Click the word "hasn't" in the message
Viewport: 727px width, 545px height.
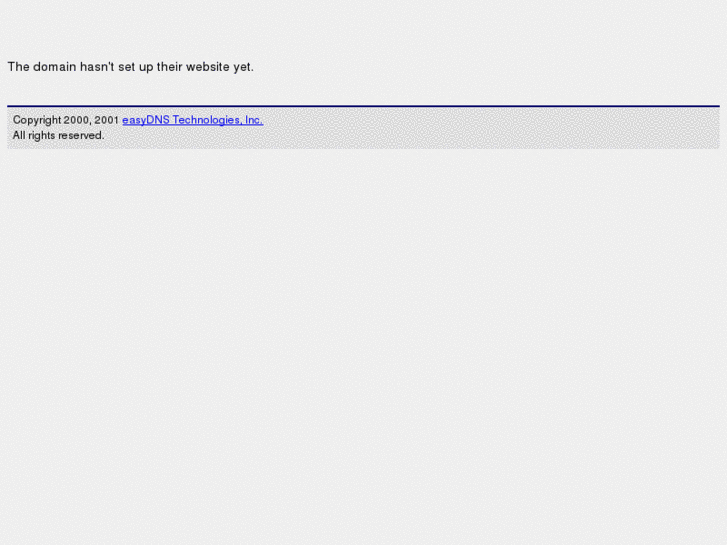(97, 67)
